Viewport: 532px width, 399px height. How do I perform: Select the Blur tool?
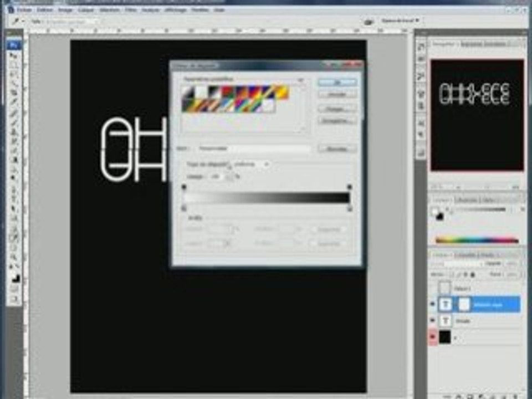[x=14, y=168]
